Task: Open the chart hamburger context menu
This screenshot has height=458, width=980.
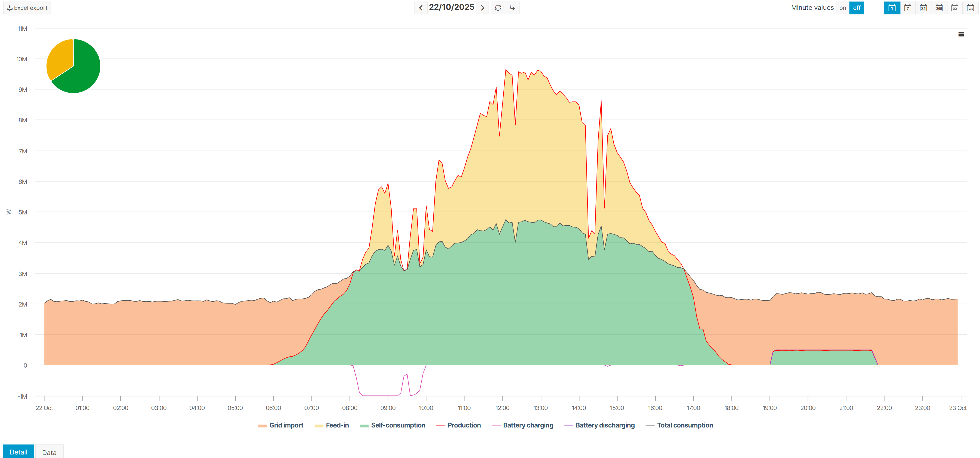Action: 961,34
